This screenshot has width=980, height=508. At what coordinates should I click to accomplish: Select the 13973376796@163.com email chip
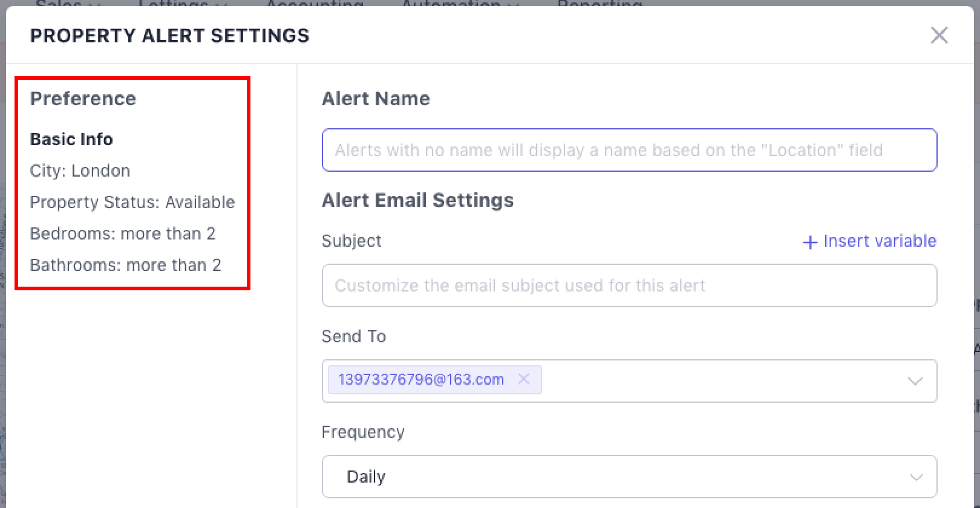point(421,380)
